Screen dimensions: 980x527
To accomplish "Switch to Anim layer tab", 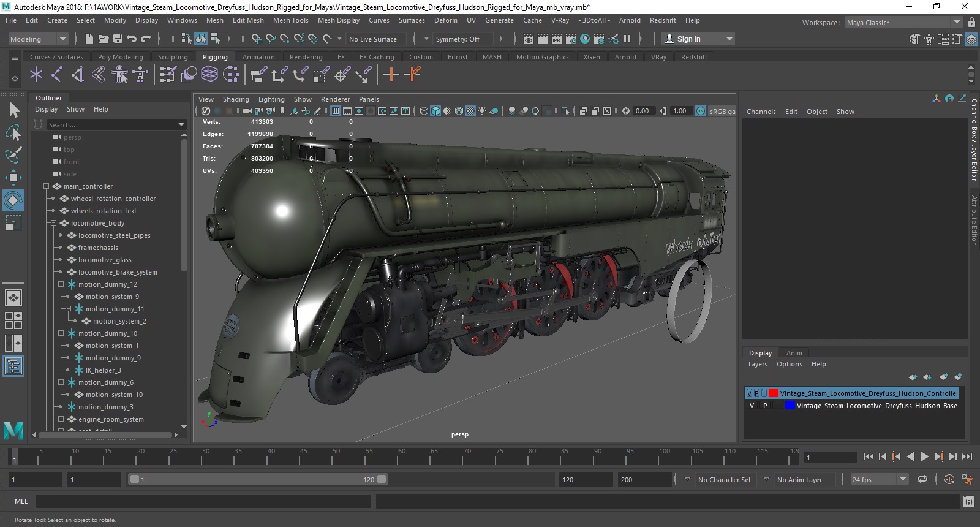I will (794, 353).
